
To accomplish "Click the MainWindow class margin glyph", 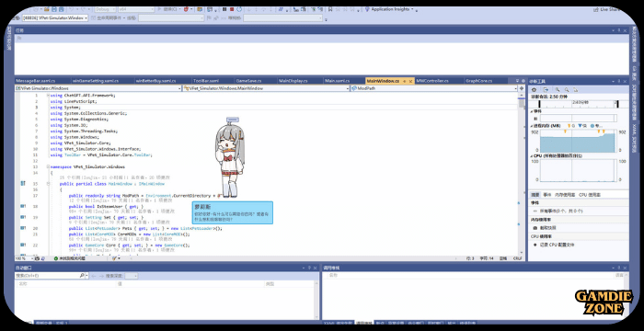I will 23,184.
